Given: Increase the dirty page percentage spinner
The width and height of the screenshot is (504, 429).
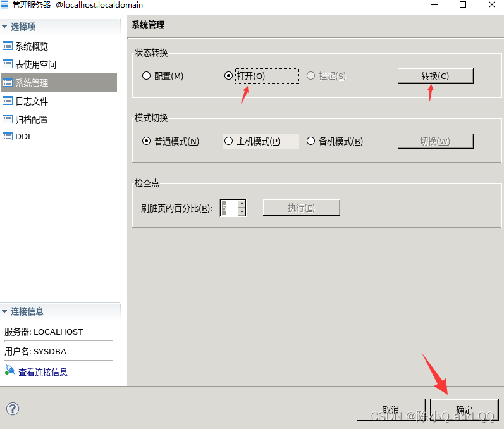Looking at the screenshot, I should pyautogui.click(x=242, y=204).
